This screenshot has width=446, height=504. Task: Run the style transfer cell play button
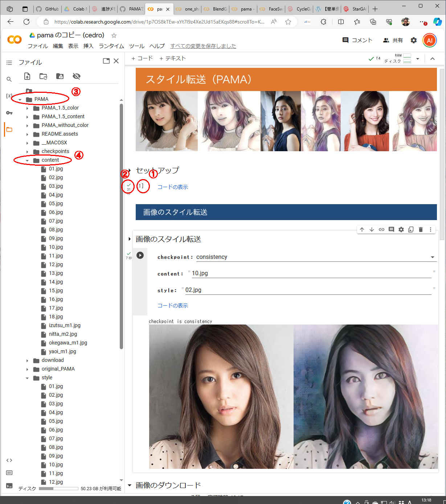coord(140,255)
